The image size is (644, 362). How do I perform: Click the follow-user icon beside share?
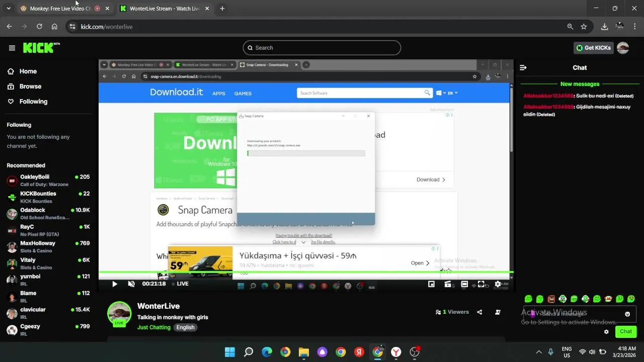[x=498, y=312]
